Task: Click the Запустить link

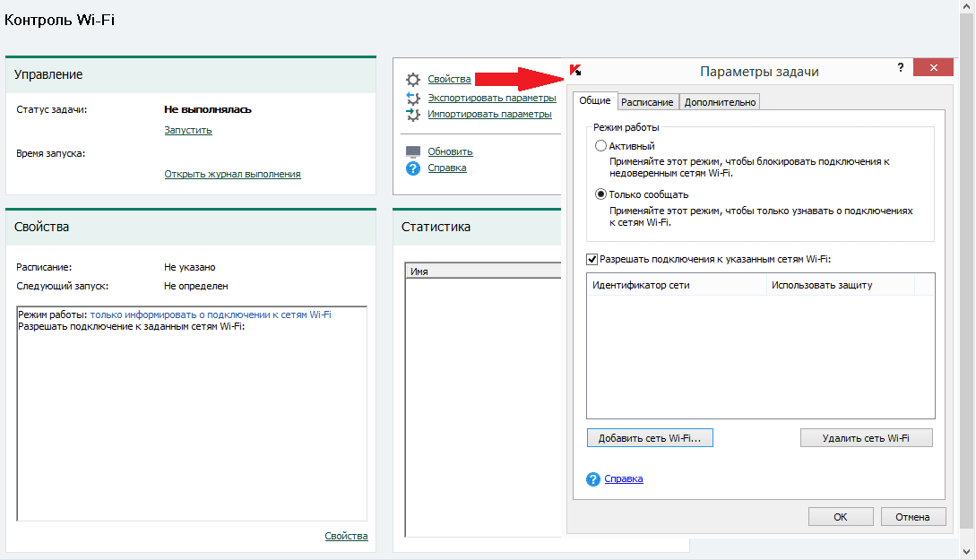Action: click(188, 130)
